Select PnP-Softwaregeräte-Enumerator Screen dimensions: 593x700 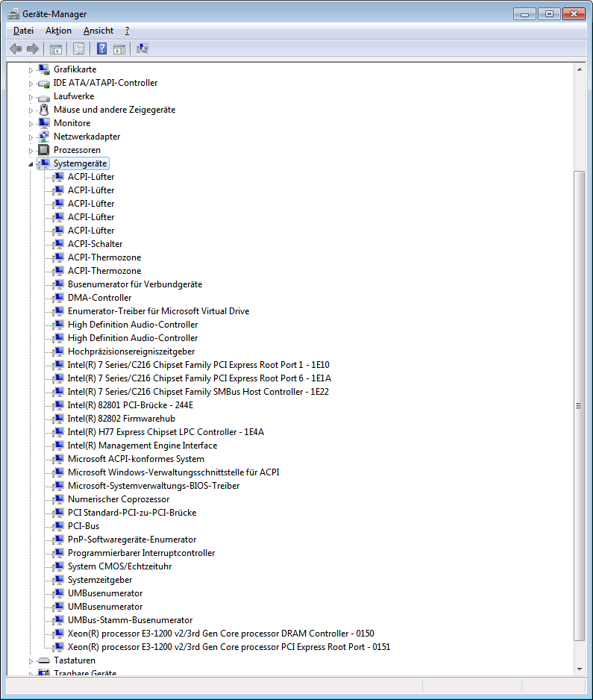click(132, 540)
